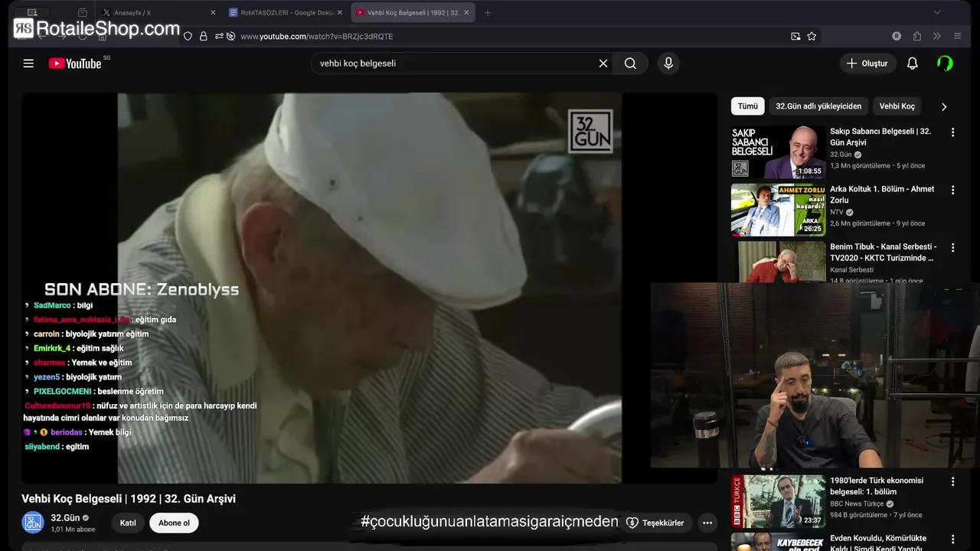Go to YouTube home via logo
Image resolution: width=980 pixels, height=551 pixels.
pos(75,64)
